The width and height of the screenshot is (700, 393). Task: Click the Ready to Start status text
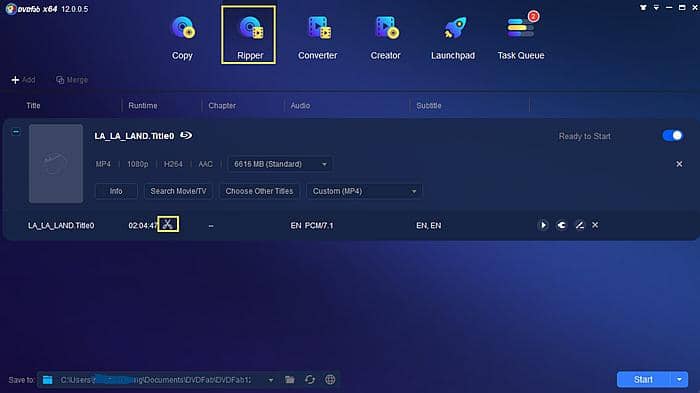pyautogui.click(x=584, y=136)
